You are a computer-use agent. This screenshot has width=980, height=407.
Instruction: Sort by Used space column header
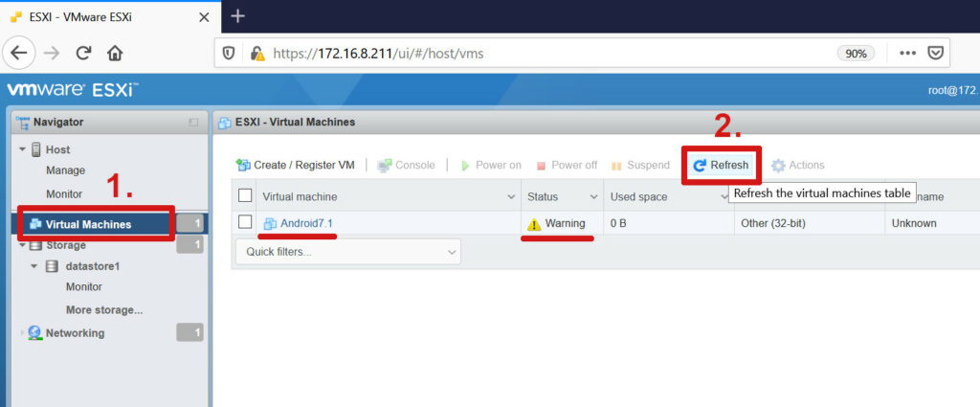[638, 197]
